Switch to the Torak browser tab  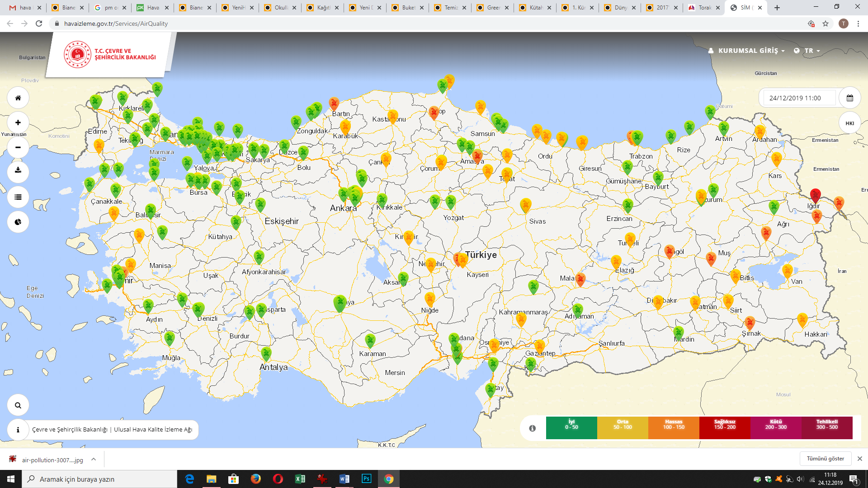(x=704, y=8)
